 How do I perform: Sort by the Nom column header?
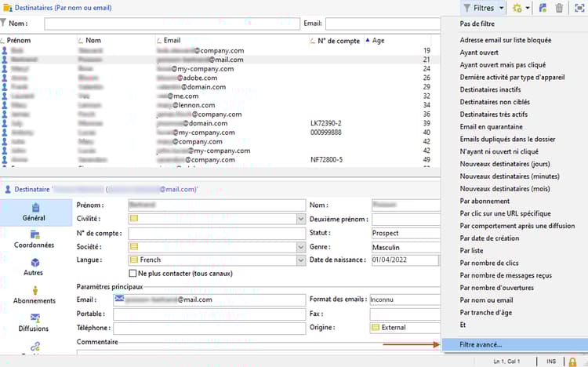[93, 40]
